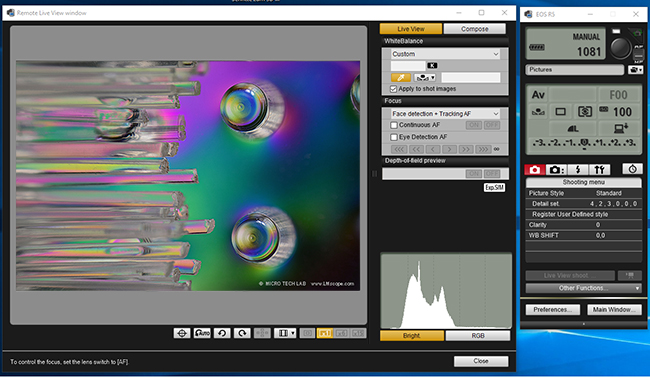Click focus far-step >>> button
Image resolution: width=650 pixels, height=378 pixels.
[x=483, y=149]
